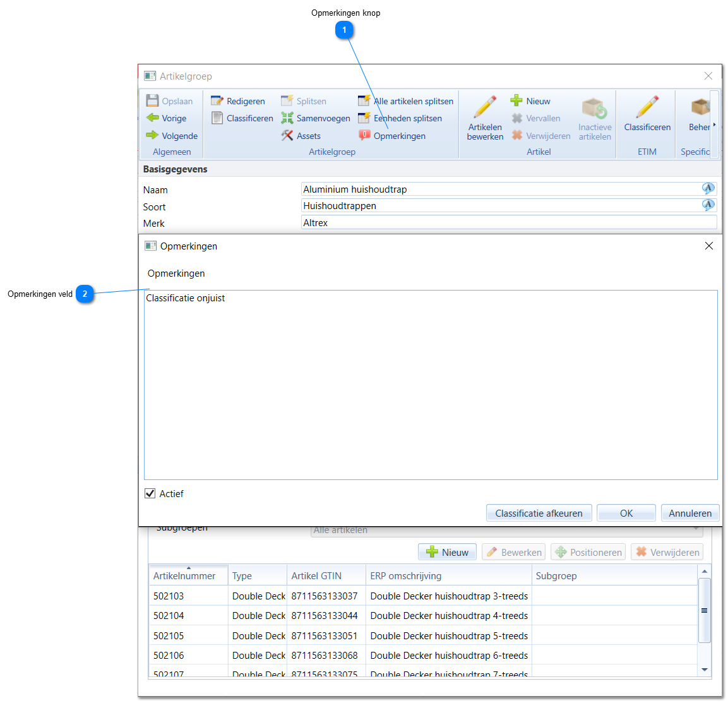Image resolution: width=728 pixels, height=703 pixels.
Task: Open Assets tools icon
Action: click(287, 136)
